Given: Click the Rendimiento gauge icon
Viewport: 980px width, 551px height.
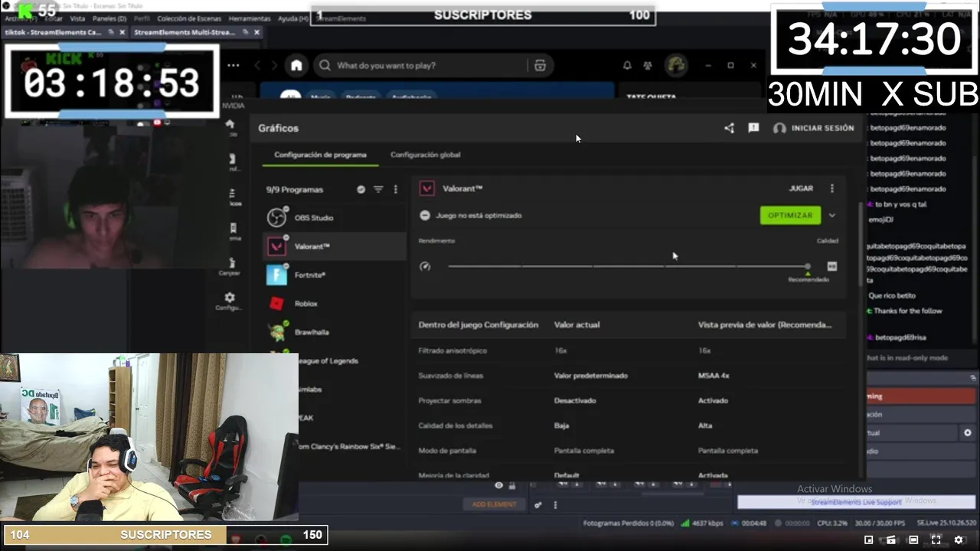Looking at the screenshot, I should point(426,266).
